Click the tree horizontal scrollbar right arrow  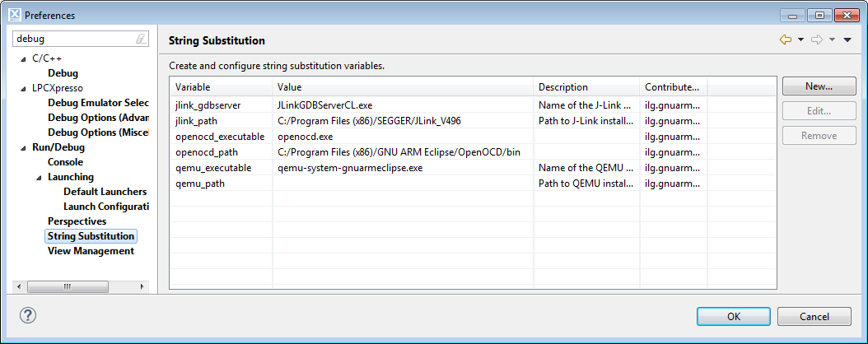click(x=142, y=286)
